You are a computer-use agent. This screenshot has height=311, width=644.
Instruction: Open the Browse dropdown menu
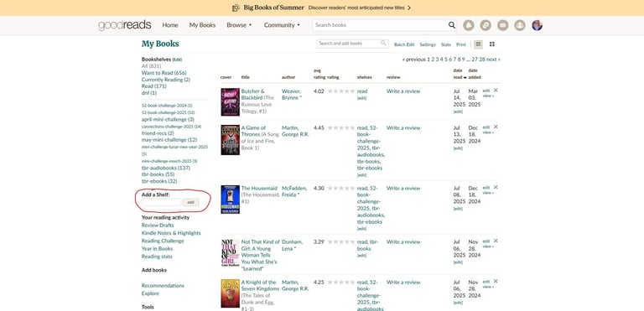[239, 25]
